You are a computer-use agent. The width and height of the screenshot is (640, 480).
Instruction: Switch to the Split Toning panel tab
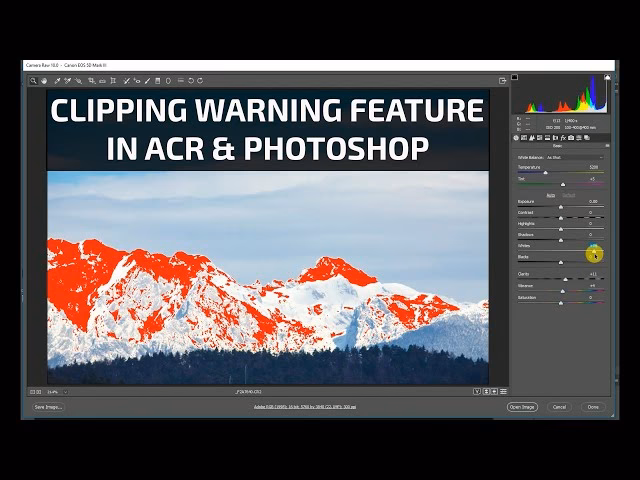pos(548,138)
